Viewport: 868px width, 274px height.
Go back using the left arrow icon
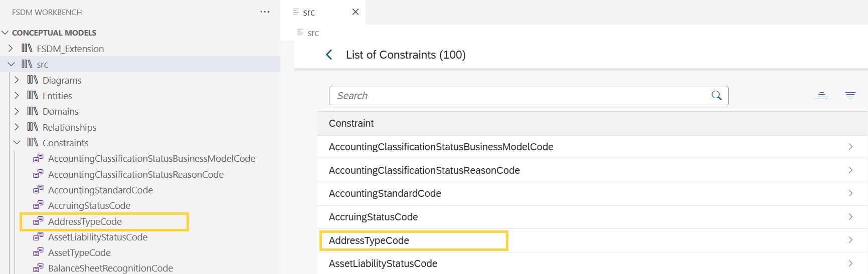[329, 55]
